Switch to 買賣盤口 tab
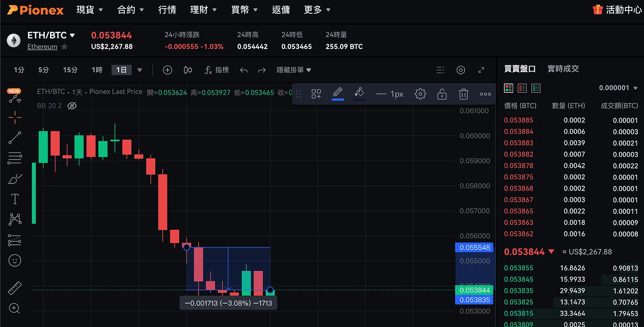This screenshot has height=327, width=644. pos(520,69)
